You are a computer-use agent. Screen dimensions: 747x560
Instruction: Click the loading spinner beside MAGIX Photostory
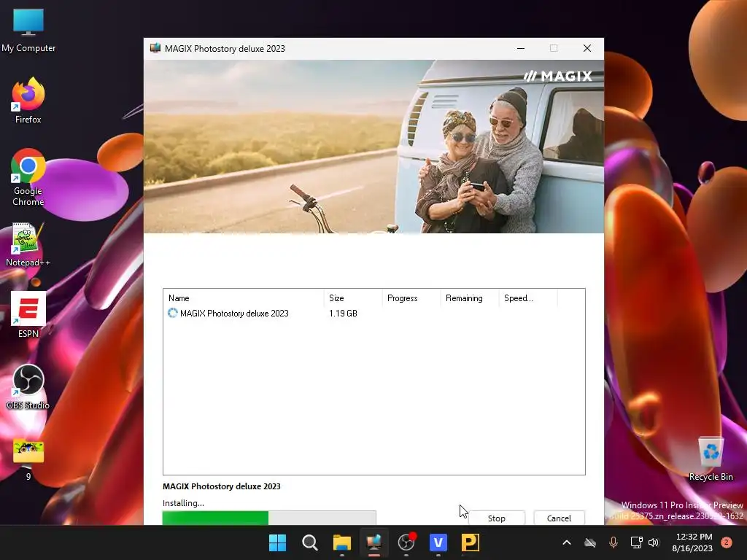click(x=172, y=313)
